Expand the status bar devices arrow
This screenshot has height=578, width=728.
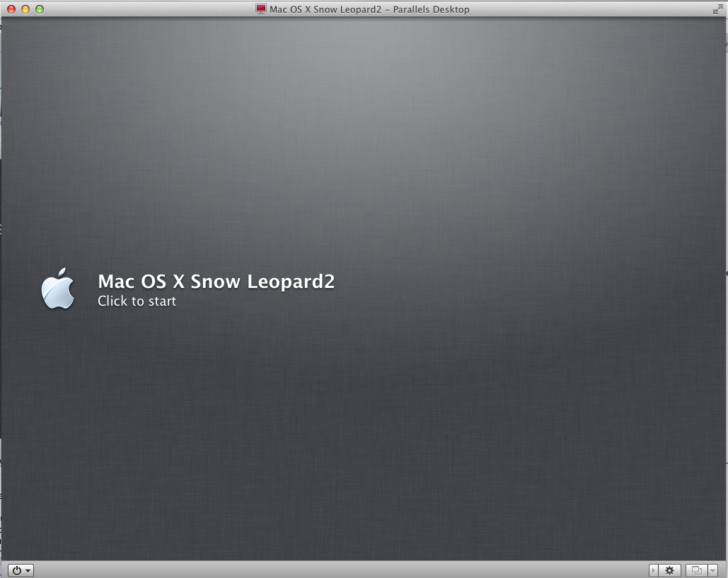(x=654, y=570)
